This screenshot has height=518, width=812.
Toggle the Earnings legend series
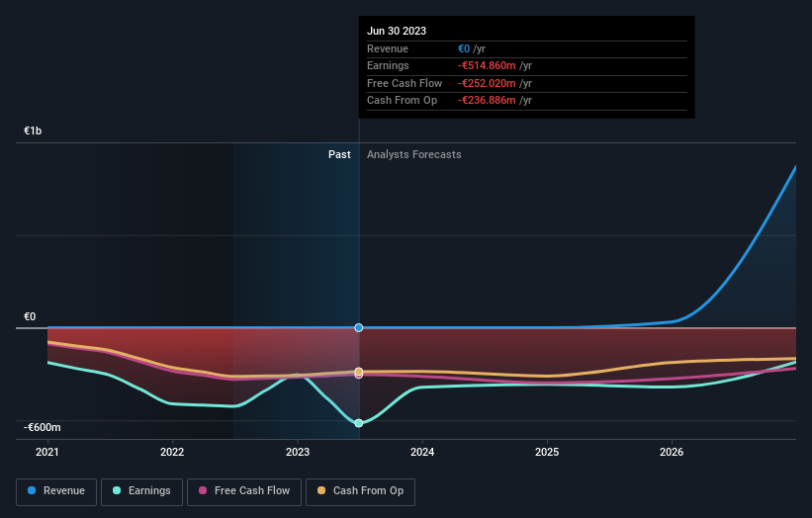click(141, 491)
